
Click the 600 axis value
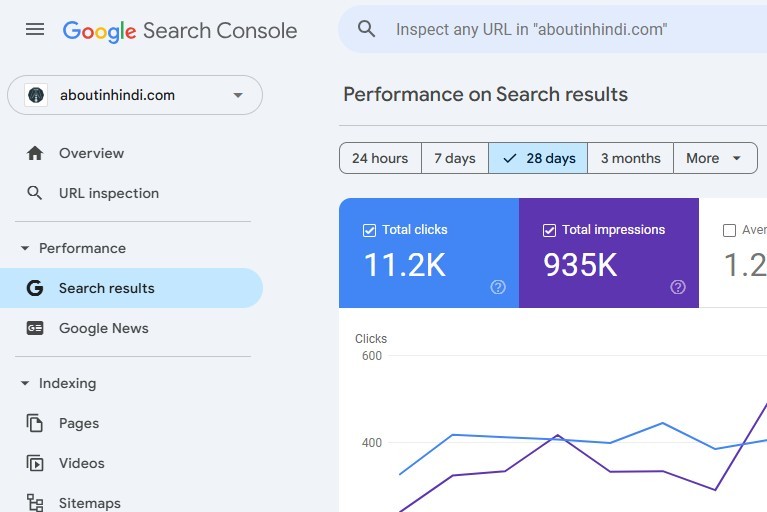tap(372, 356)
